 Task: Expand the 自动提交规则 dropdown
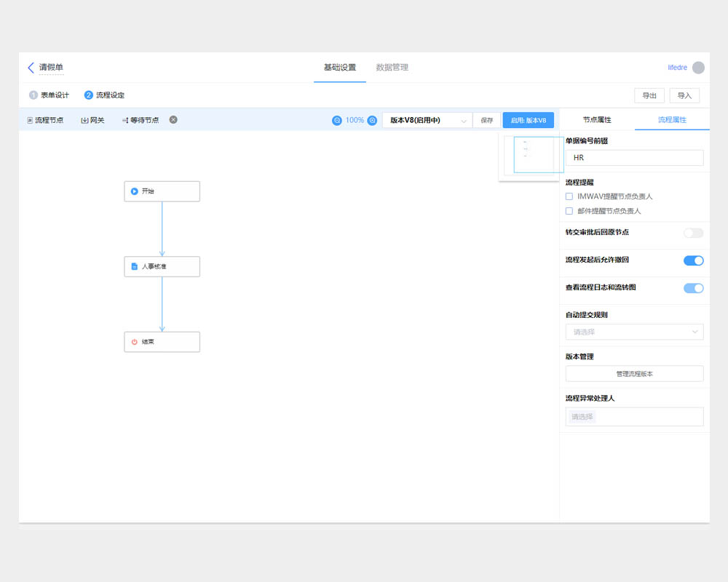pos(634,332)
